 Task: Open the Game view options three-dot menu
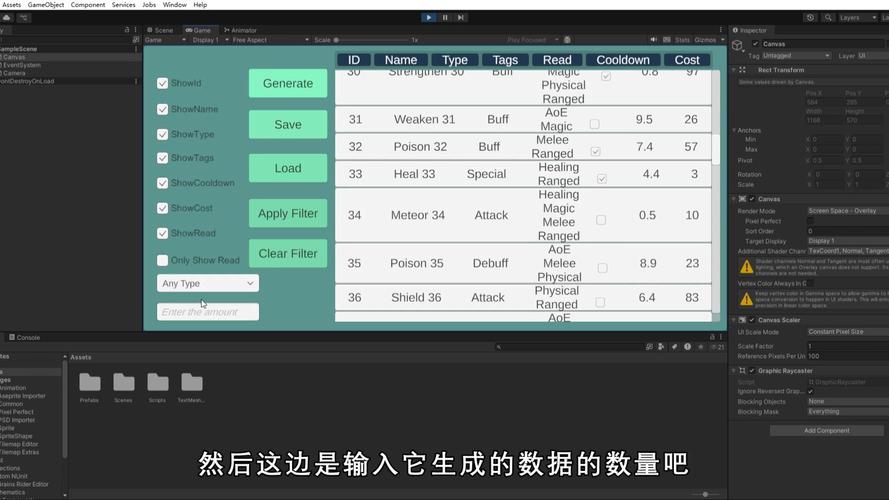click(721, 29)
